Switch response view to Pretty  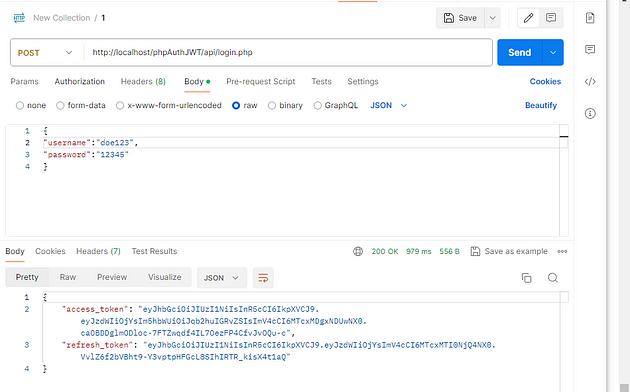coord(27,278)
